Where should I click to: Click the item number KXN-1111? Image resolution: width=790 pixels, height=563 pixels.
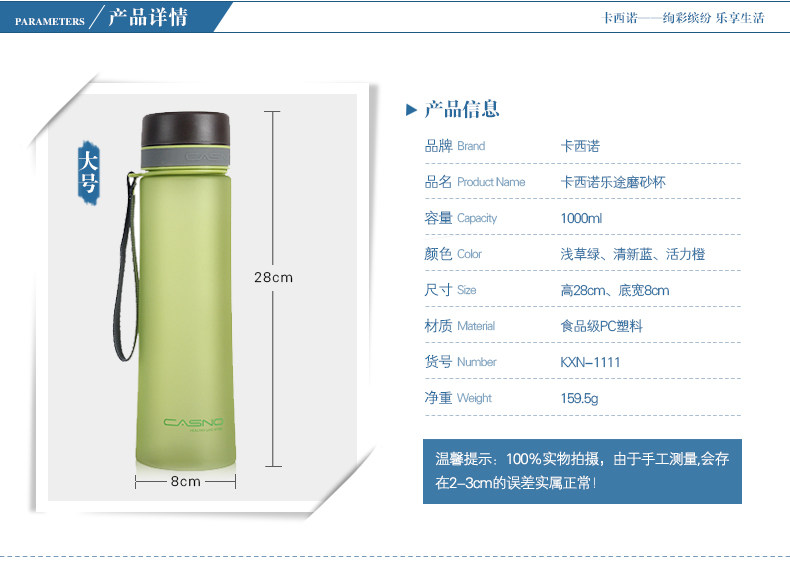coord(590,362)
